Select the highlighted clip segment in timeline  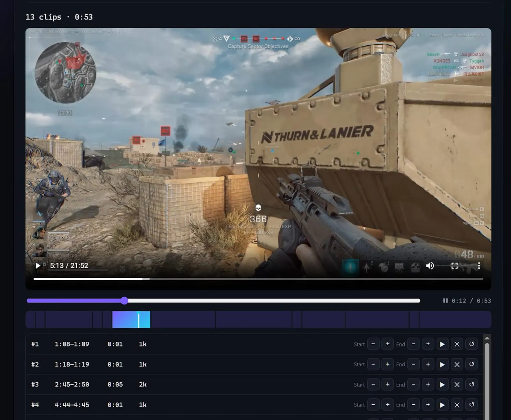131,319
